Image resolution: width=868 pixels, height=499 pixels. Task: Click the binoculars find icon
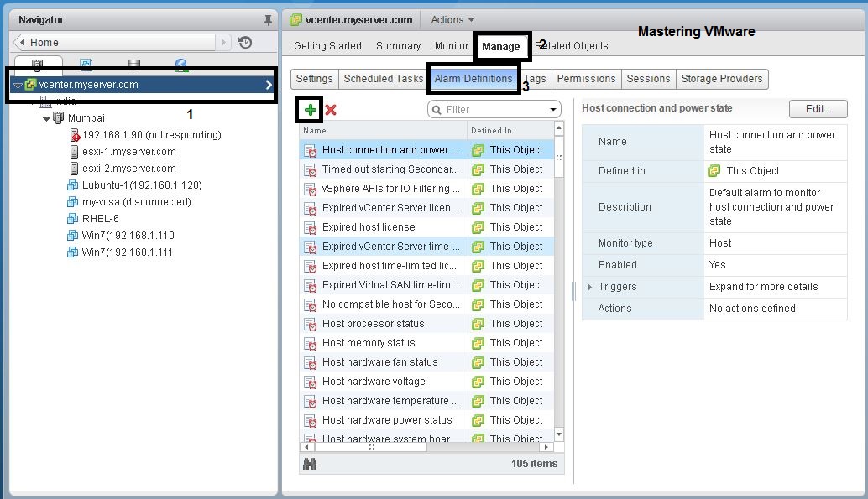(x=310, y=464)
